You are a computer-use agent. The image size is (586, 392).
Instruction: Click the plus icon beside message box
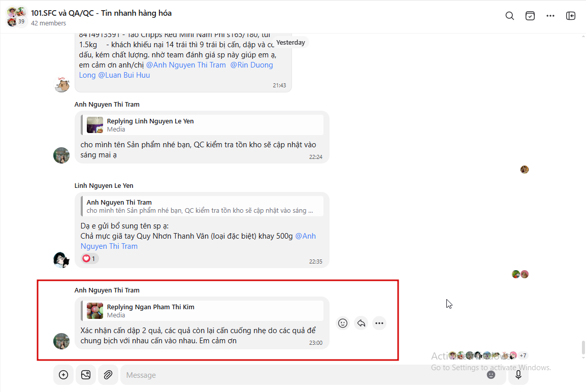coord(63,375)
